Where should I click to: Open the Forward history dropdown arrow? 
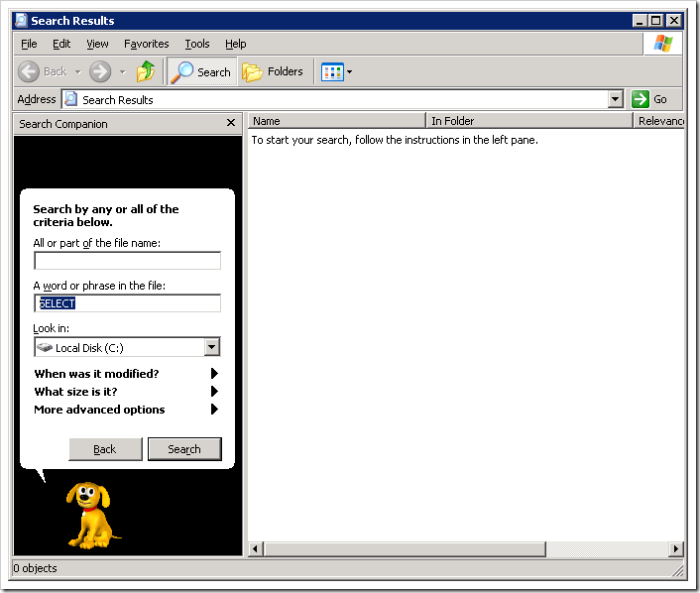pyautogui.click(x=122, y=71)
